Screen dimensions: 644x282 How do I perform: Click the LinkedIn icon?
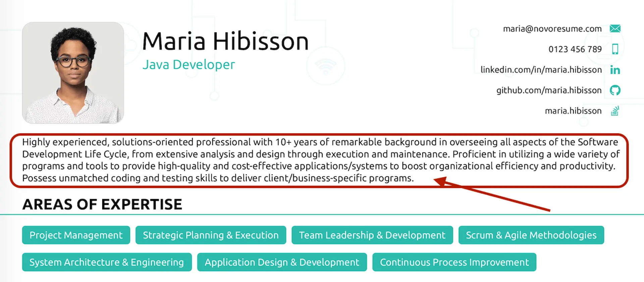pyautogui.click(x=615, y=70)
